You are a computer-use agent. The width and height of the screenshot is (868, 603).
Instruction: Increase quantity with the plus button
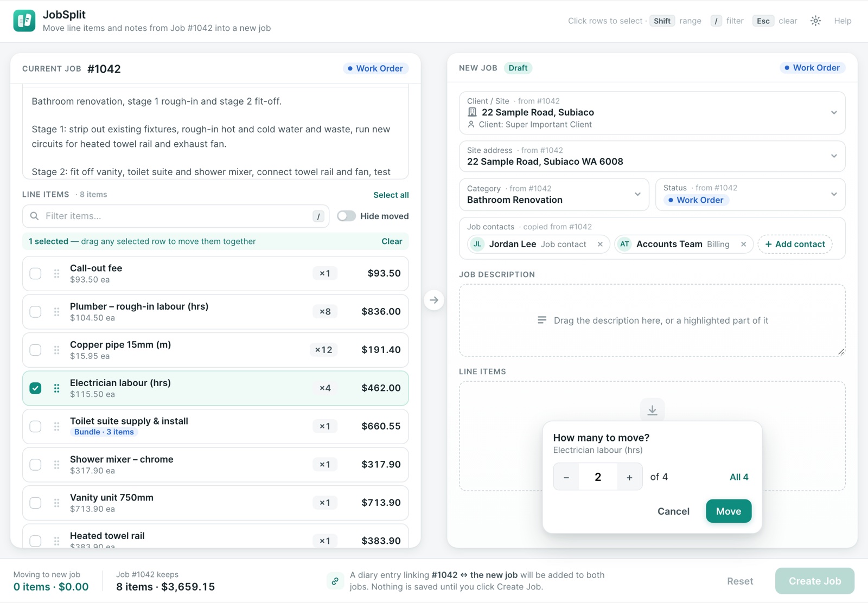[629, 477]
